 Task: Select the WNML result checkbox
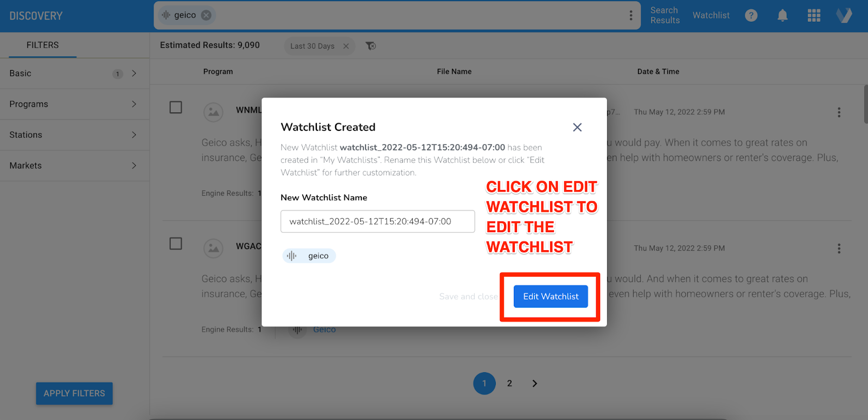point(176,107)
